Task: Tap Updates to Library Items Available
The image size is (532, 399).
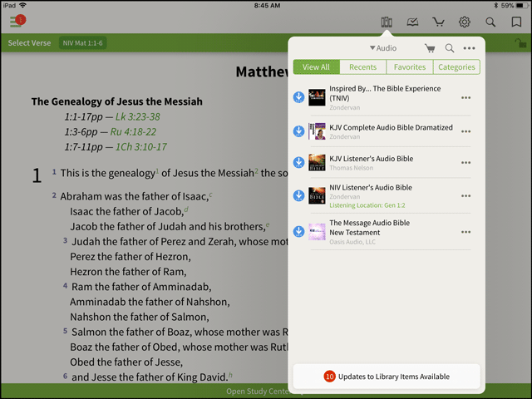Action: [387, 377]
